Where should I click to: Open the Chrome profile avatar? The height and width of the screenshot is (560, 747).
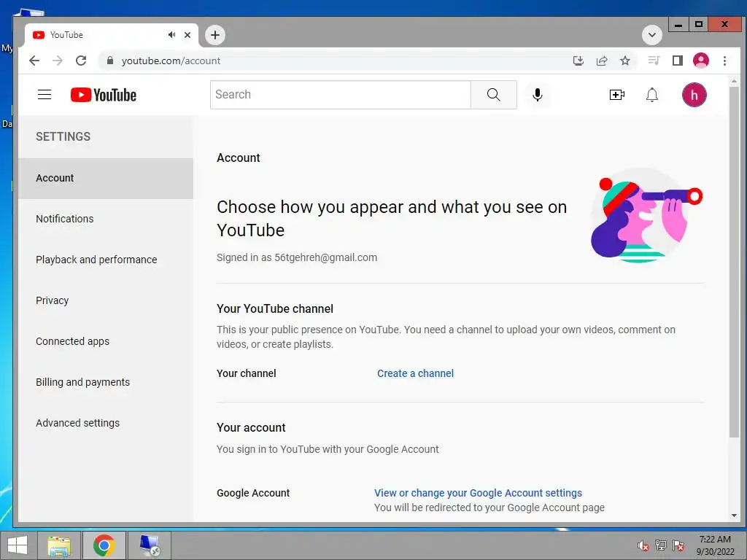(701, 61)
